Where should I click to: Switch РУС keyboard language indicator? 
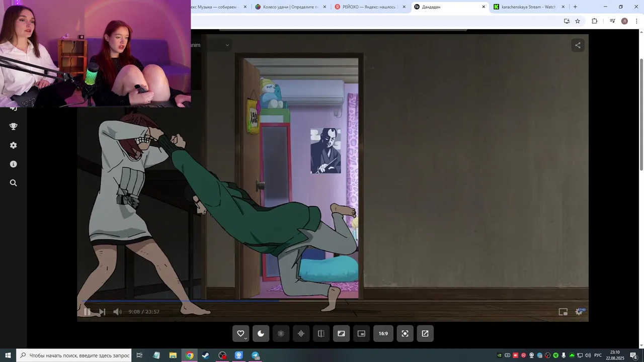[598, 355]
